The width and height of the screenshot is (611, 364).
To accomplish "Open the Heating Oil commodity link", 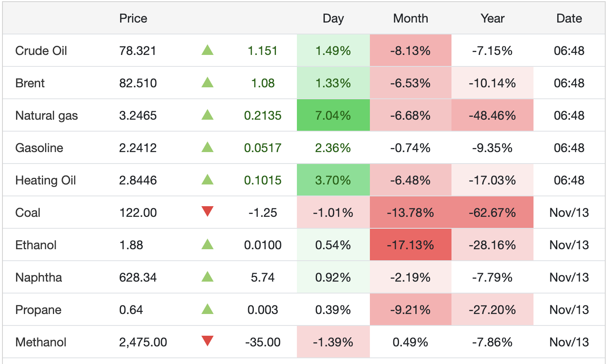I will coord(46,180).
